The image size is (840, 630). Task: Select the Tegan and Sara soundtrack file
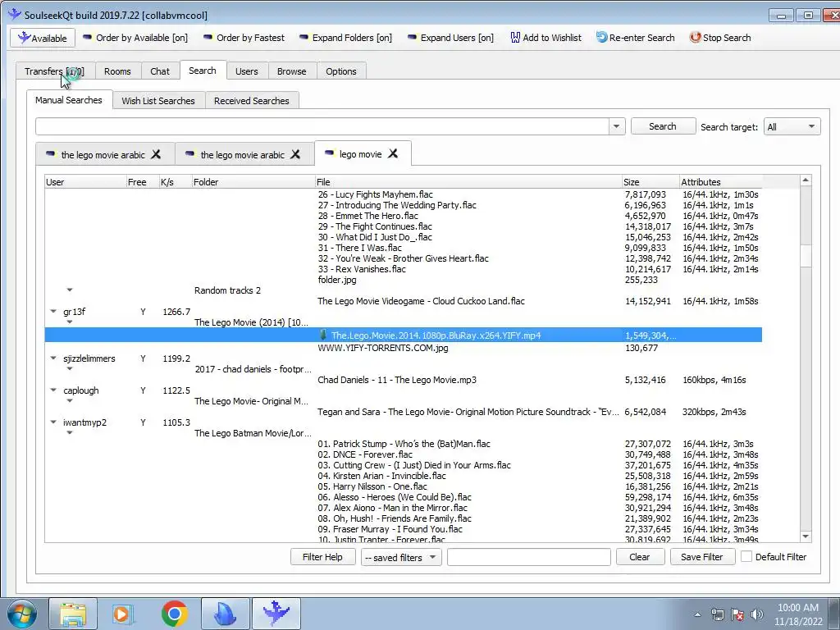click(468, 412)
